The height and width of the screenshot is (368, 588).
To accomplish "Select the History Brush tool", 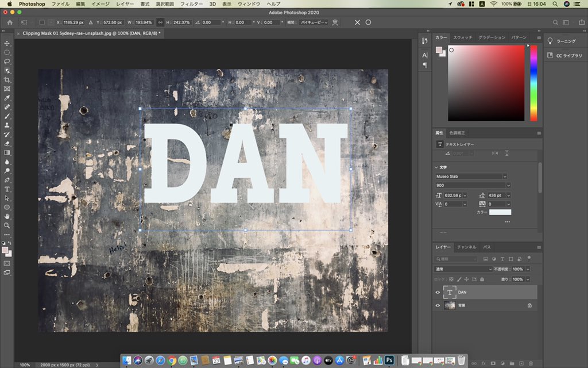I will [x=7, y=135].
